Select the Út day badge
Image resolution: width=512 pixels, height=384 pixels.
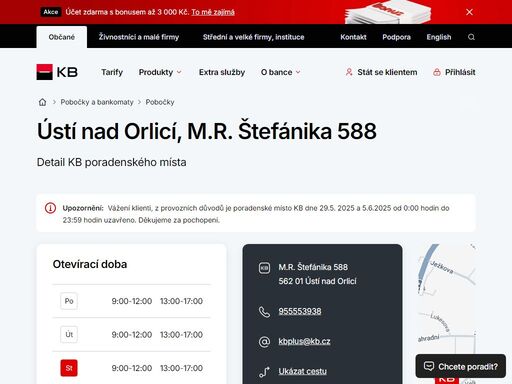point(69,334)
